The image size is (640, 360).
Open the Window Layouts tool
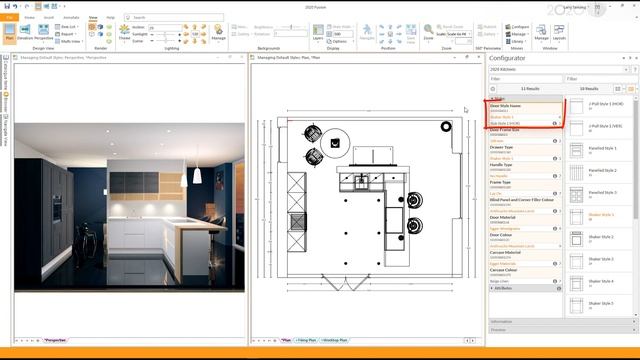(x=559, y=33)
